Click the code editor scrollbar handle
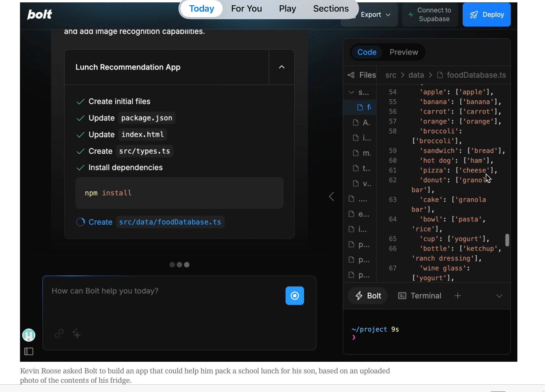 (507, 240)
